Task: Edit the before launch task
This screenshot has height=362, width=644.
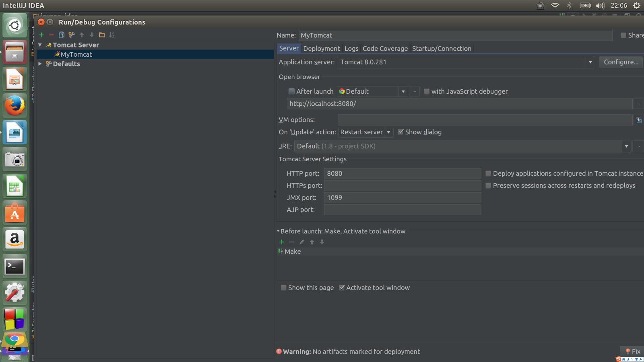Action: coord(302,242)
